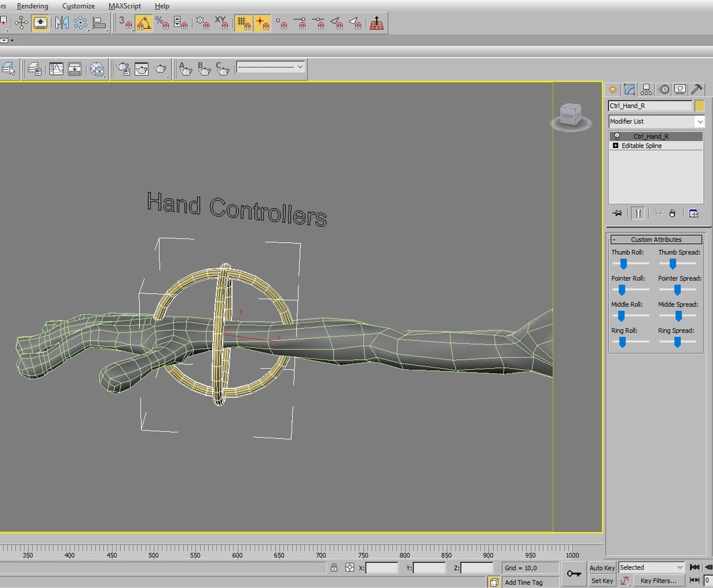Click the Auto Key button
This screenshot has height=588, width=713.
[x=602, y=568]
